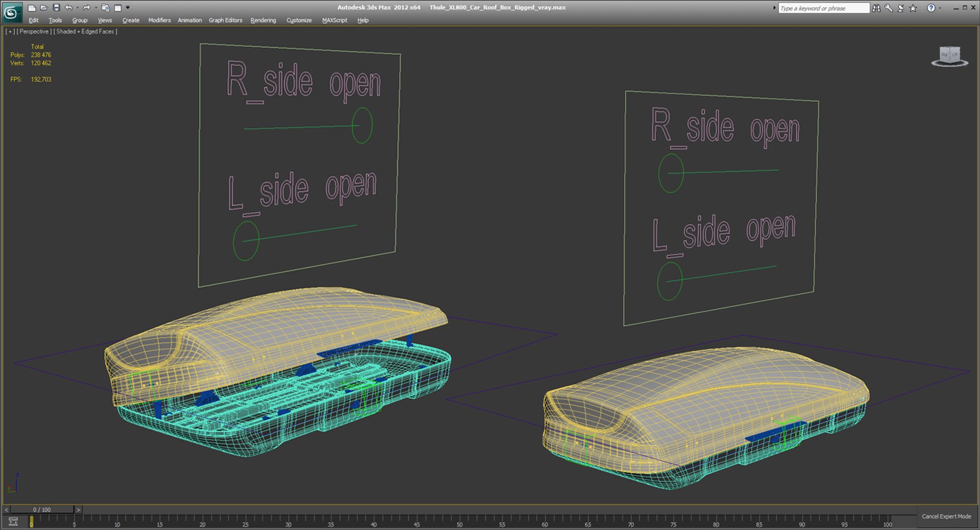Expand the Undo history dropdown arrow

[x=78, y=8]
